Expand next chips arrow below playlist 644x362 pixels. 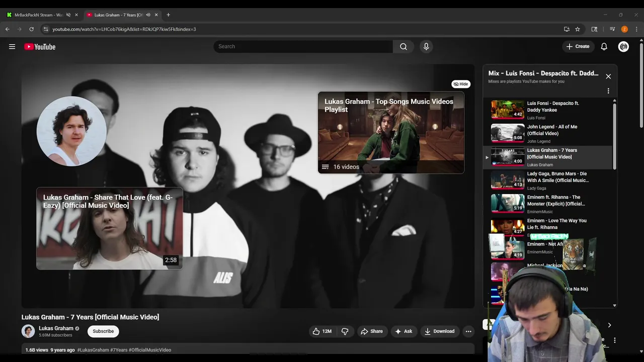pyautogui.click(x=609, y=325)
